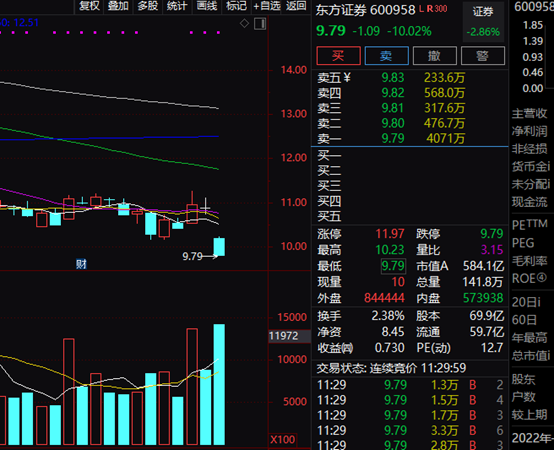Click the 外盘 value 844444
Screen dimensions: 554x450
pyautogui.click(x=384, y=298)
